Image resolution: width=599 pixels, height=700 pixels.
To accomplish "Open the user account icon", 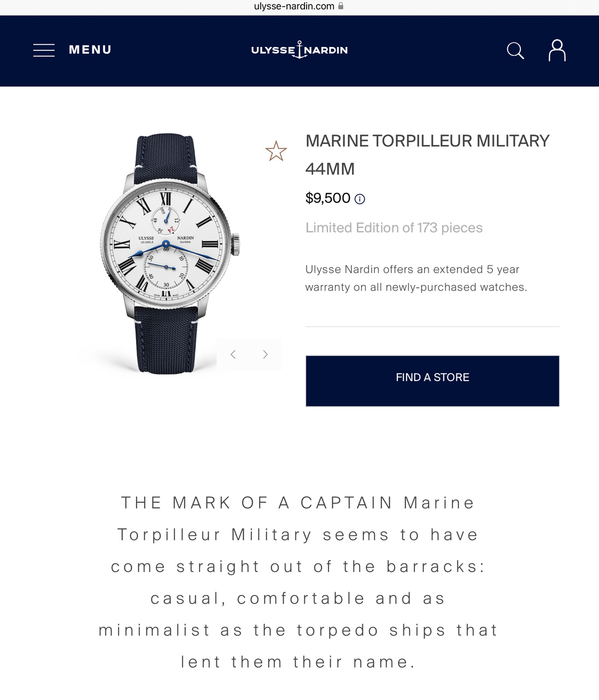I will click(557, 50).
